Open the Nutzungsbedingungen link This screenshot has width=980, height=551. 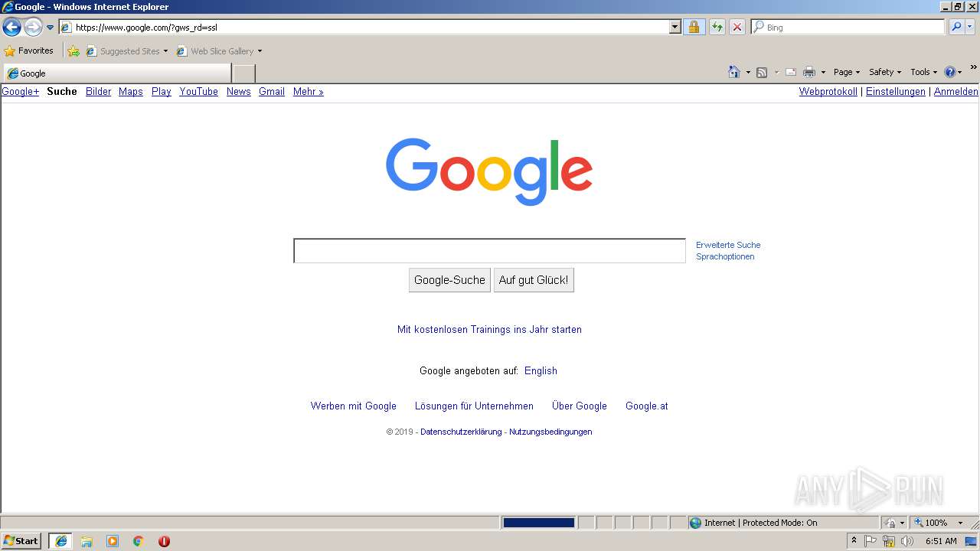(550, 432)
